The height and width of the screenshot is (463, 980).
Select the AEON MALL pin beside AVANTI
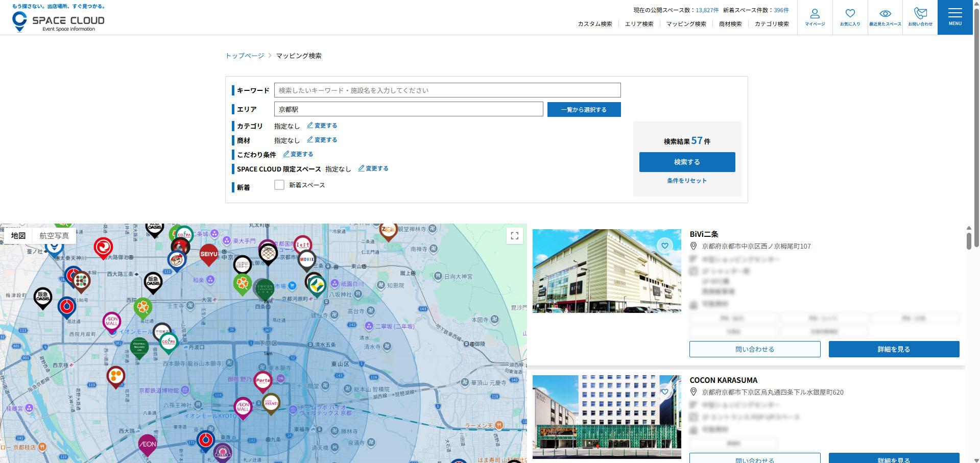(x=243, y=408)
